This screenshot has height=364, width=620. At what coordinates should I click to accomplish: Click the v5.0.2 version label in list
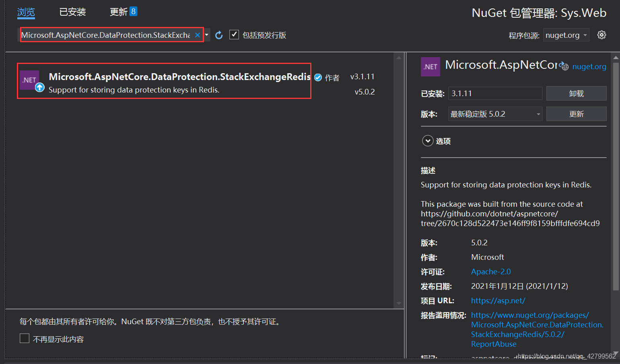pos(365,92)
